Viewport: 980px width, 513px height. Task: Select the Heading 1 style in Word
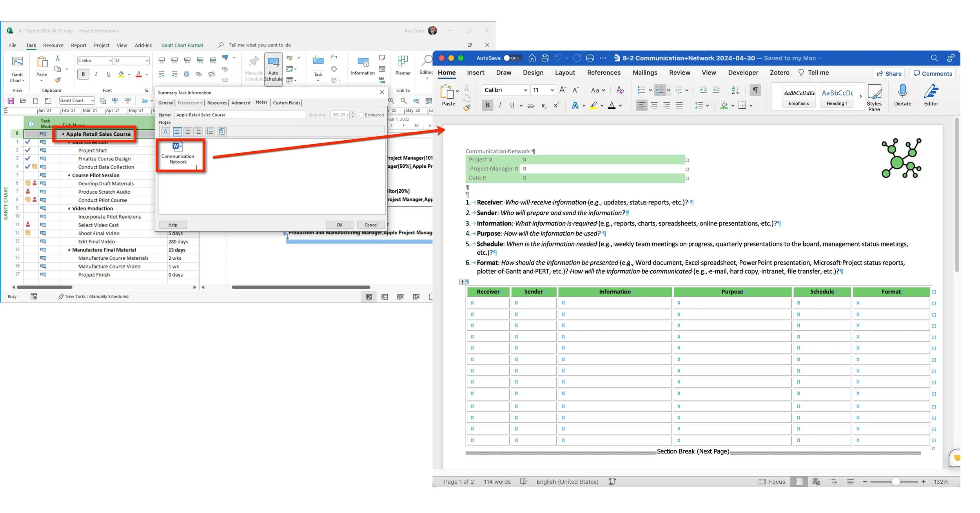coord(837,97)
